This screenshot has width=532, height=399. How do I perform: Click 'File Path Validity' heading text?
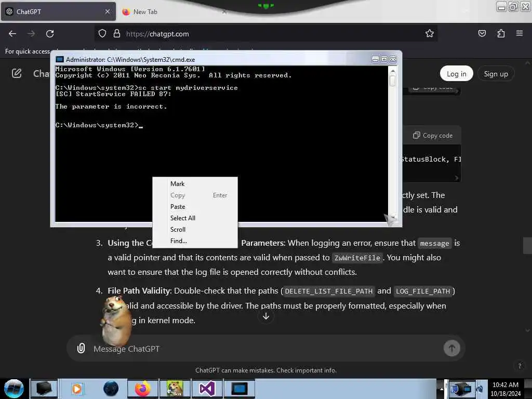(x=138, y=291)
